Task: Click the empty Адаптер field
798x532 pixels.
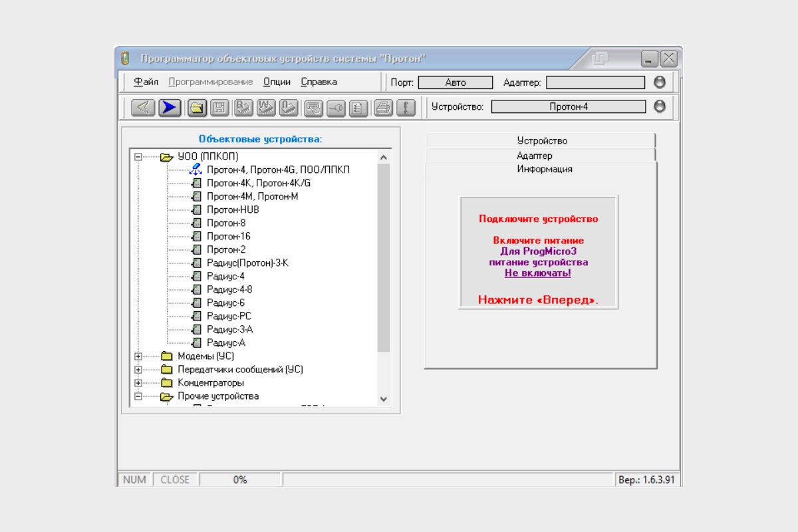Action: [x=595, y=82]
